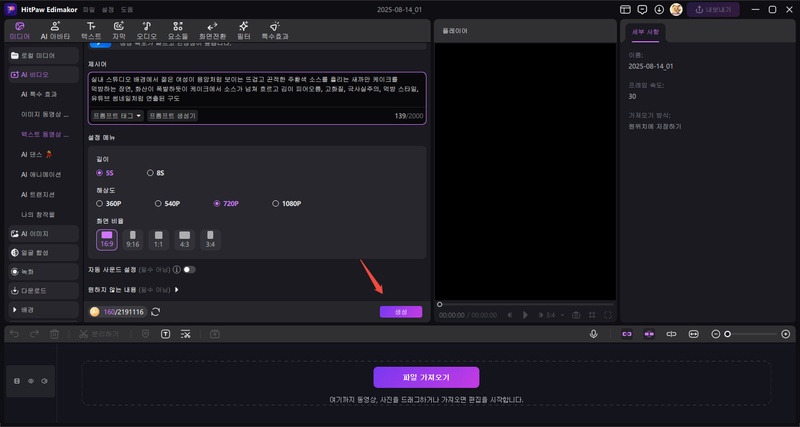
Task: Select 다운로드 in sidebar
Action: pyautogui.click(x=44, y=291)
